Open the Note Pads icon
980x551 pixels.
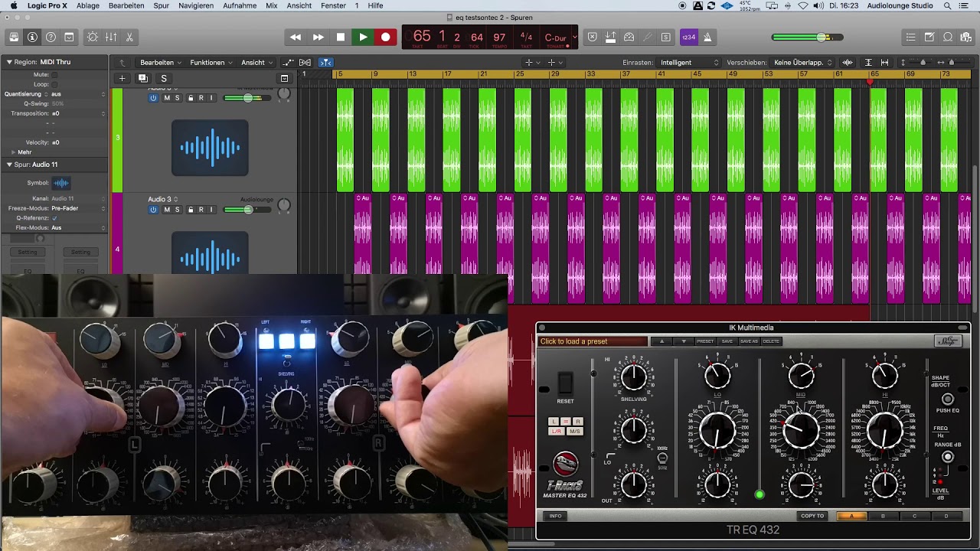[x=929, y=37]
